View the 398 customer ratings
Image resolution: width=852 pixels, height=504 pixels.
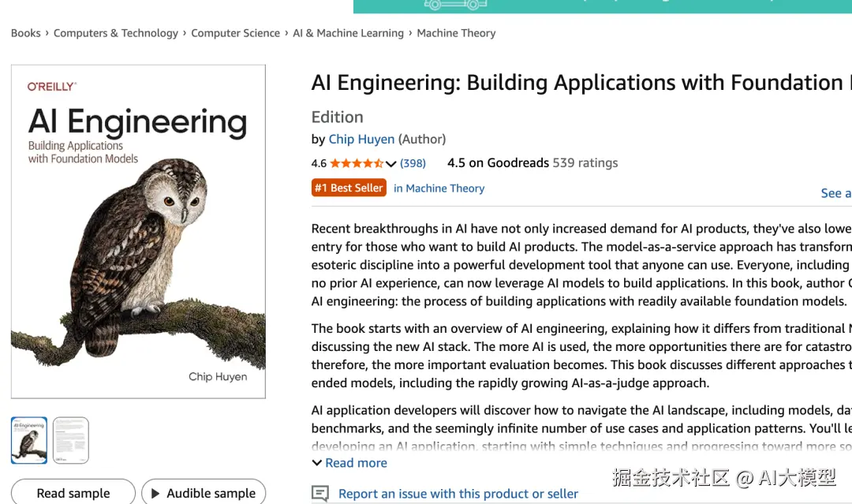coord(413,163)
